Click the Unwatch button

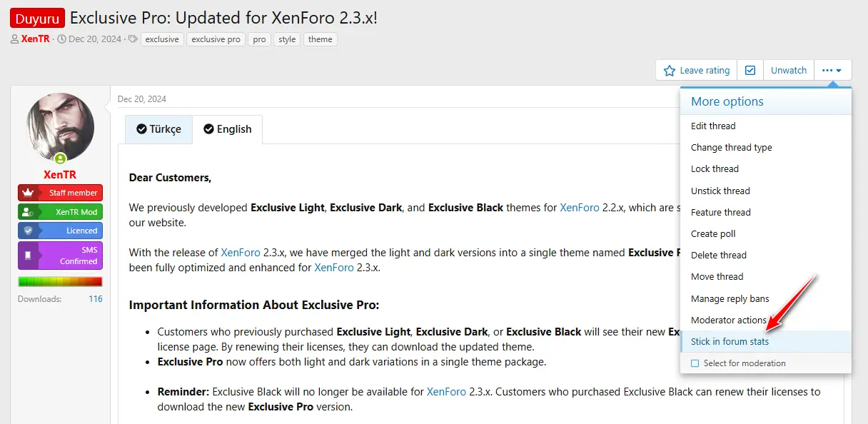(789, 70)
